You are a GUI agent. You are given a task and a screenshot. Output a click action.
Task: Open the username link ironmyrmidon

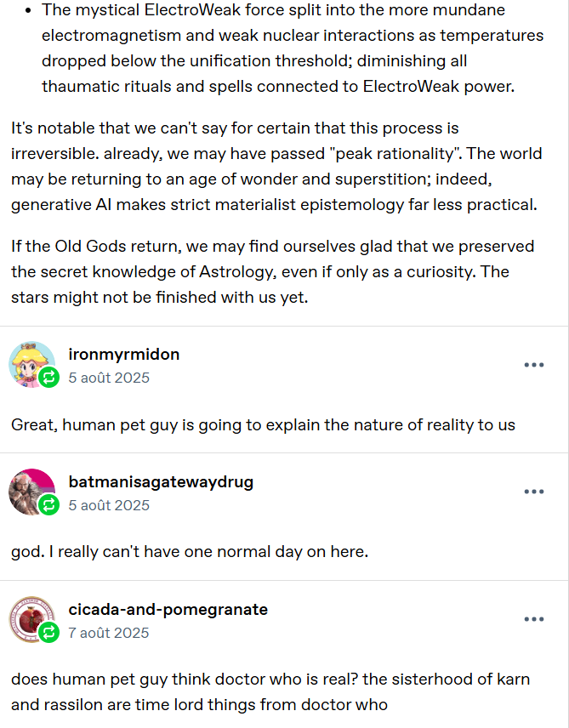pyautogui.click(x=124, y=354)
